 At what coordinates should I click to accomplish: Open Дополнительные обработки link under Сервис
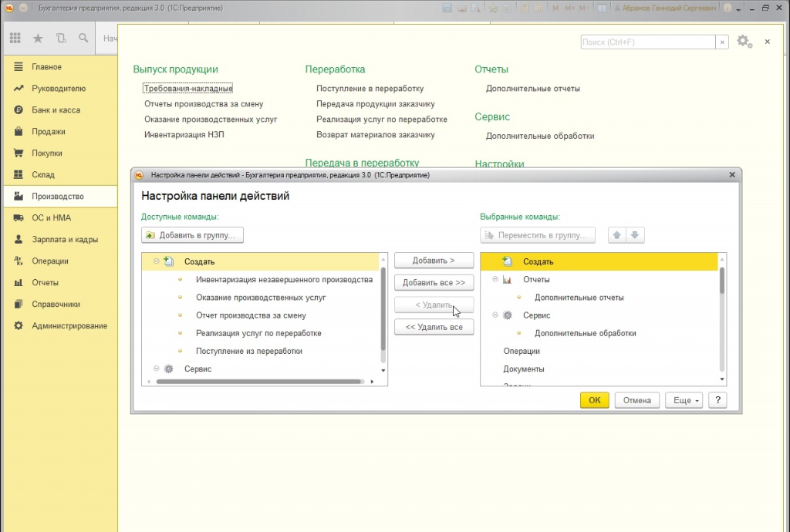tap(540, 136)
